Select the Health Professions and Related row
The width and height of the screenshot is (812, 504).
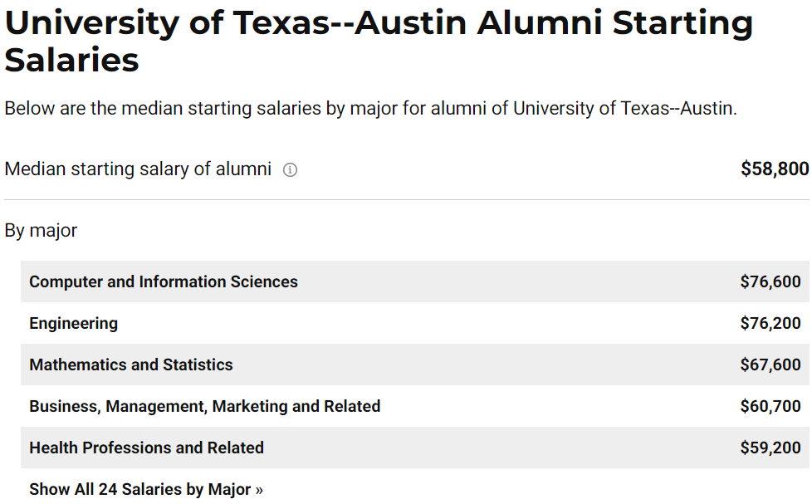coord(415,448)
